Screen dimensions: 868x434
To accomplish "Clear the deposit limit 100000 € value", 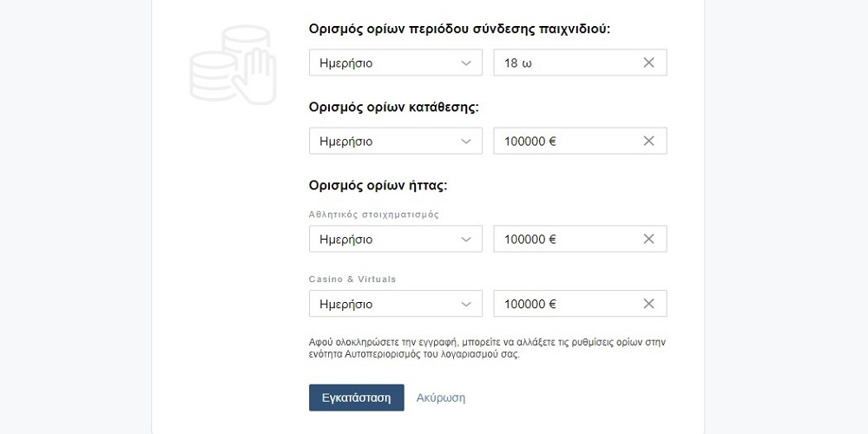I will coord(648,141).
